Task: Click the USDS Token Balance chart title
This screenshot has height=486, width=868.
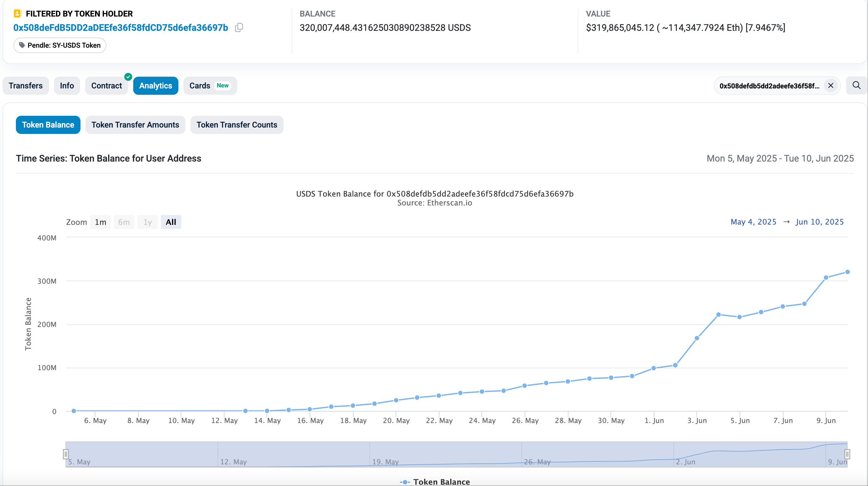Action: [x=435, y=194]
